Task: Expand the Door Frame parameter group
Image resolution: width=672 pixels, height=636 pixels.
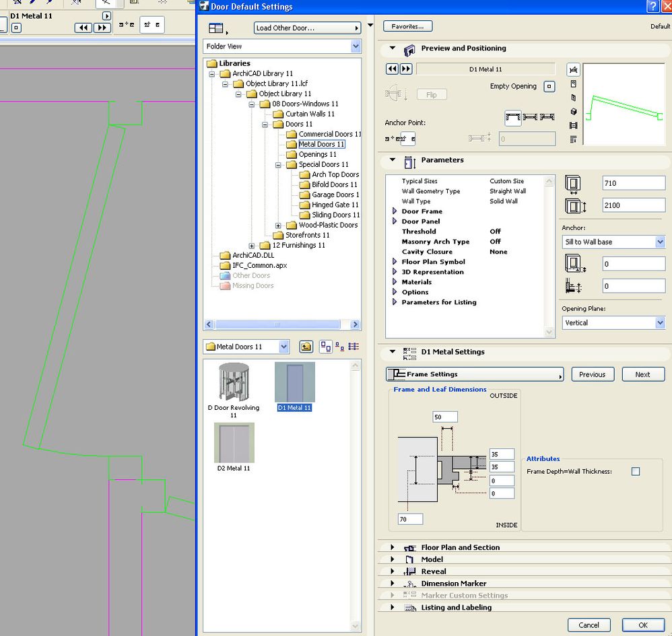Action: pos(395,211)
